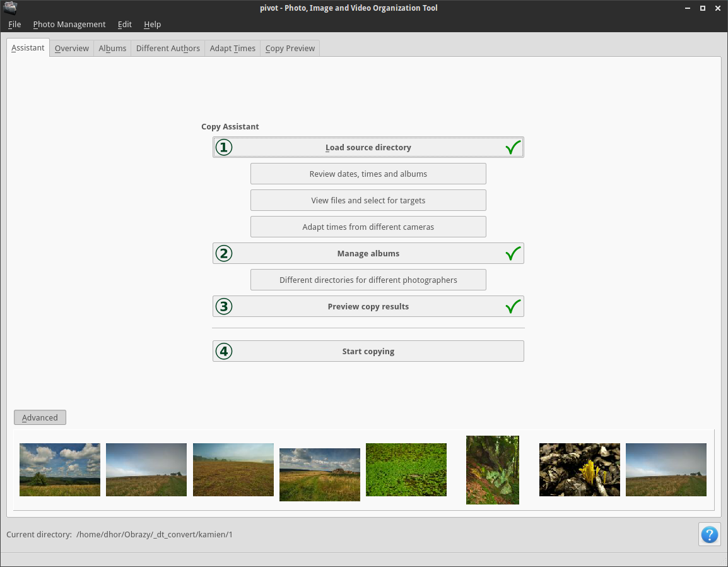Click the Load source directory button
Viewport: 728px width, 567px height.
click(x=368, y=147)
